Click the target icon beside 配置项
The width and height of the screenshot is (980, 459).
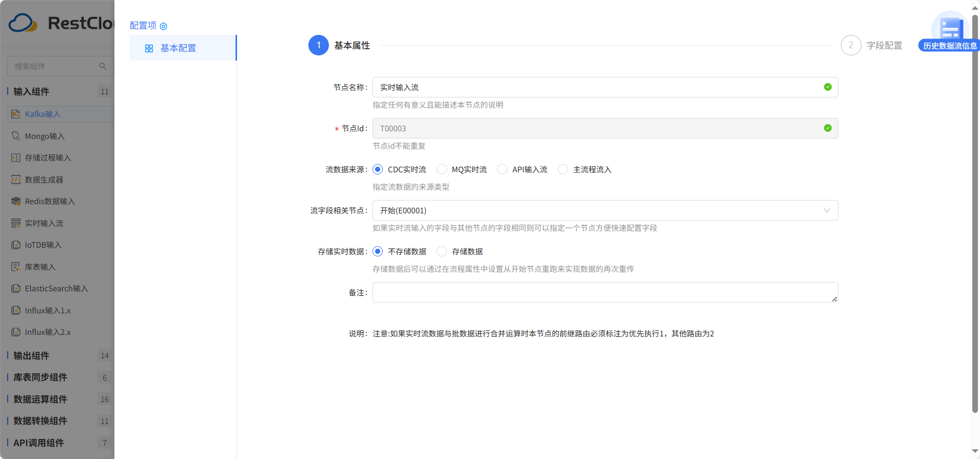tap(164, 26)
